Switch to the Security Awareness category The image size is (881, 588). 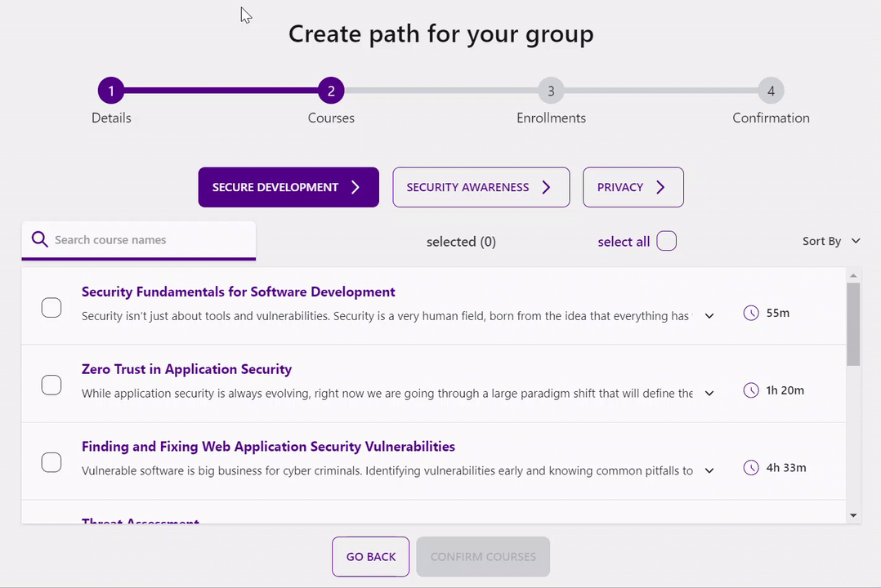point(481,187)
